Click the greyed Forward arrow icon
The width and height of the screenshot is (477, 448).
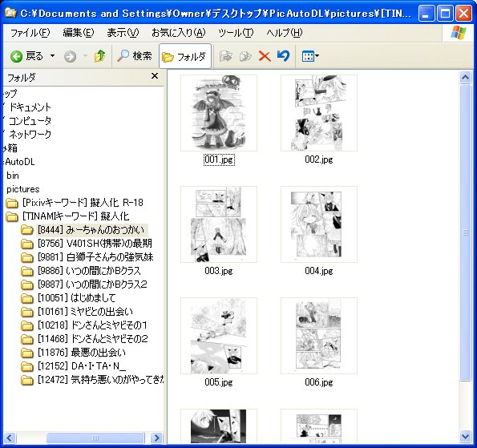[x=70, y=57]
